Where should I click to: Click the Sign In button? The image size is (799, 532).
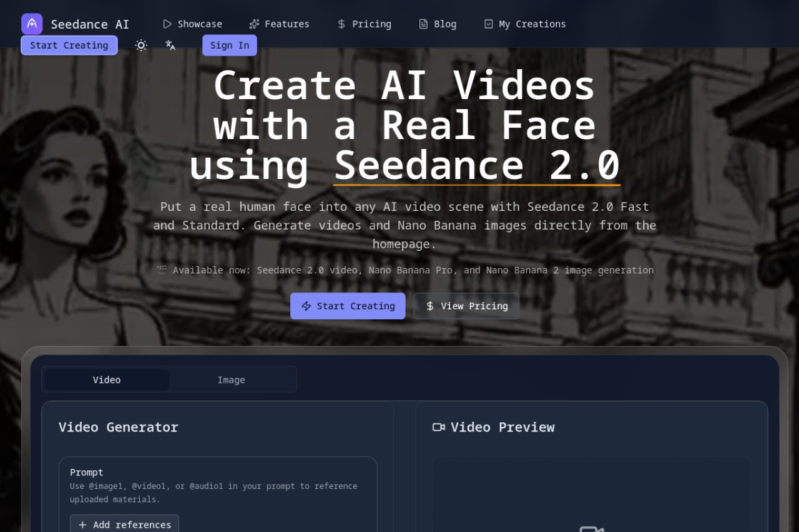tap(229, 45)
